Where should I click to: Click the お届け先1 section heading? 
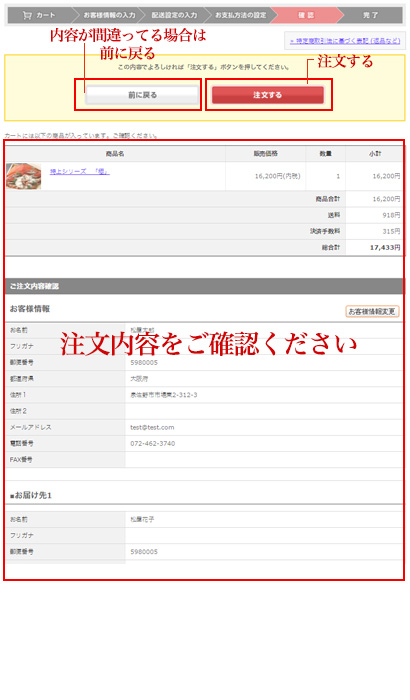tap(31, 496)
